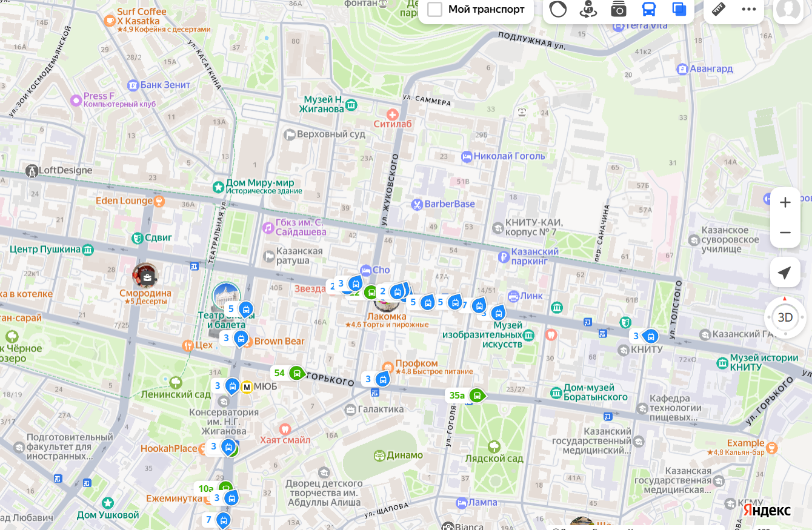The height and width of the screenshot is (530, 812).
Task: Enable the Мой транспорт checkbox
Action: click(435, 10)
